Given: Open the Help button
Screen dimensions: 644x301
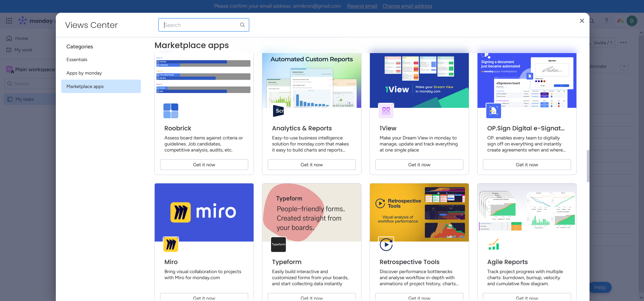Looking at the screenshot, I should [600, 287].
